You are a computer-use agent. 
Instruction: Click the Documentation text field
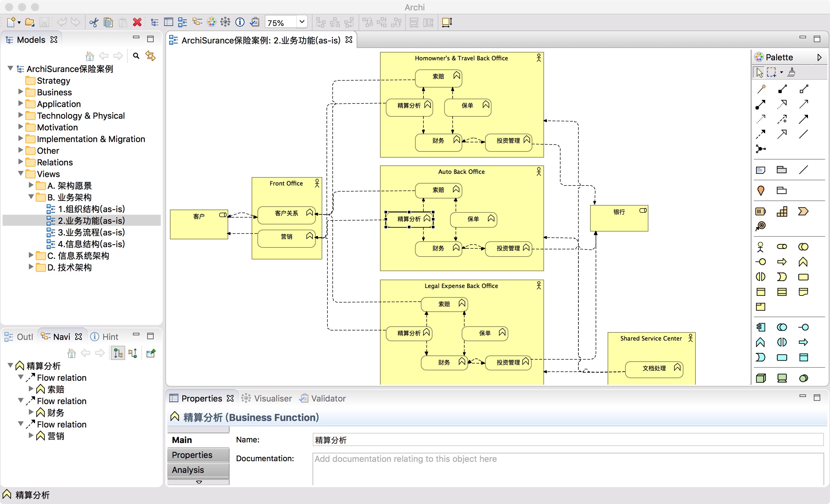(x=567, y=468)
